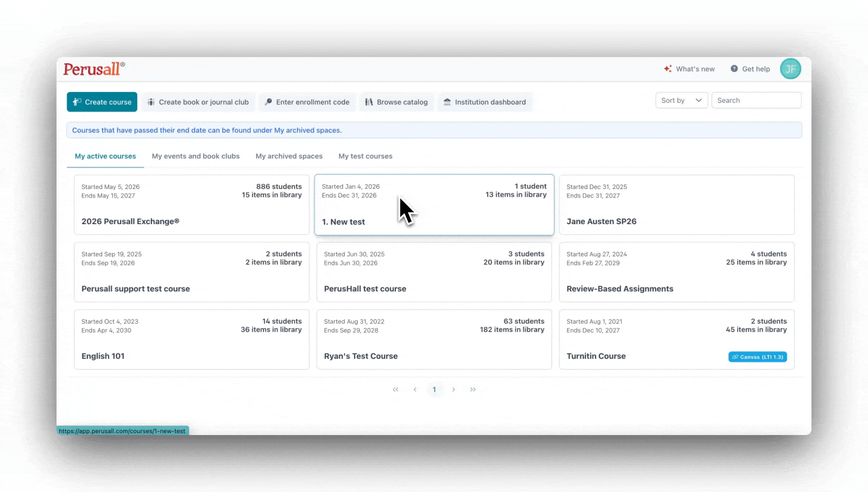
Task: Click '182 items in library' text
Action: click(x=512, y=329)
